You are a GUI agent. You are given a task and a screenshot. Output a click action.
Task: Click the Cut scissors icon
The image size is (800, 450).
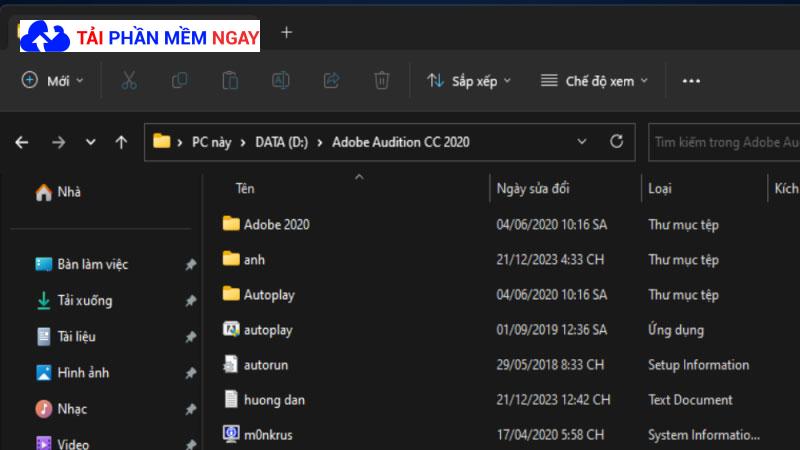click(x=129, y=81)
